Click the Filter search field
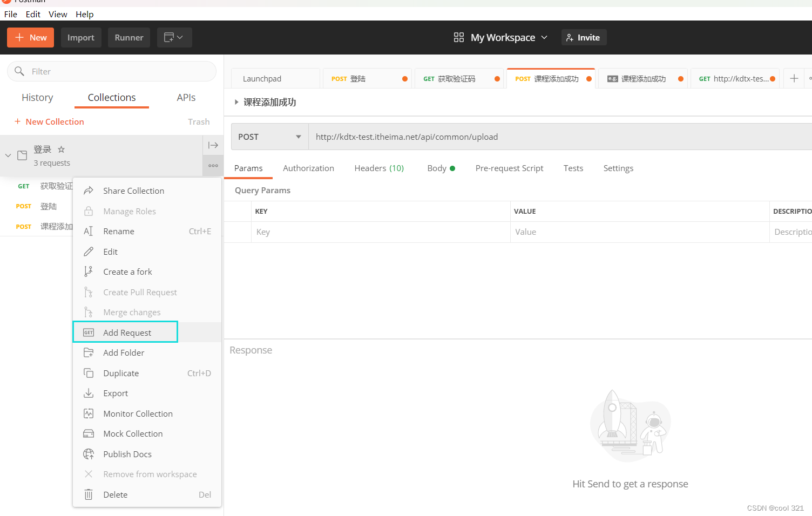 click(112, 71)
